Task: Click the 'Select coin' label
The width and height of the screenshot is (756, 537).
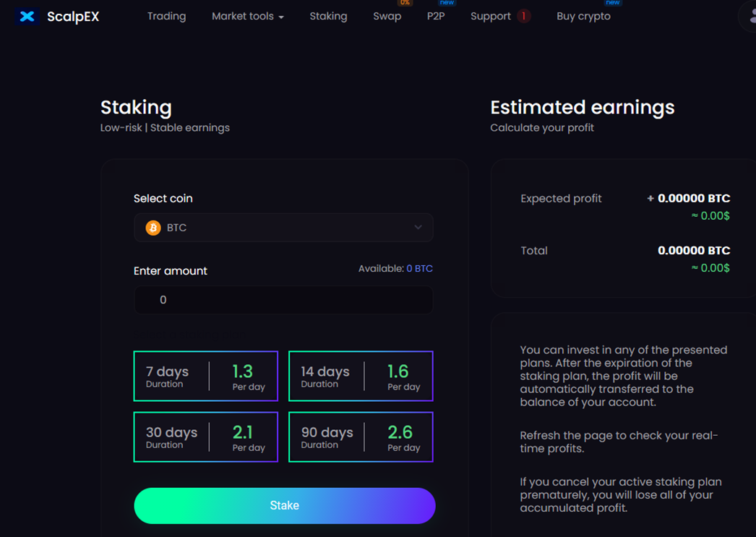Action: coord(163,199)
